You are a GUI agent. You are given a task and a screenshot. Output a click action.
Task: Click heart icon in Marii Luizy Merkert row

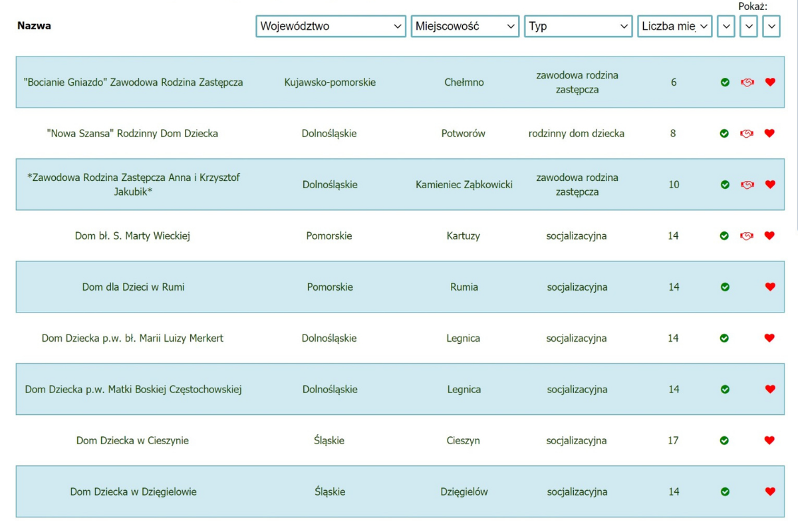[769, 338]
